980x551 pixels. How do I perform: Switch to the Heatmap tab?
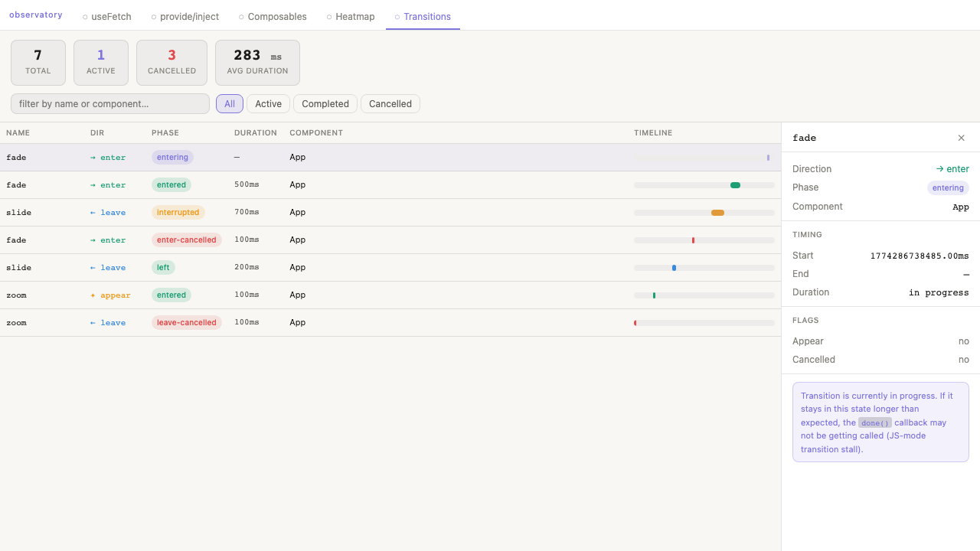point(355,16)
